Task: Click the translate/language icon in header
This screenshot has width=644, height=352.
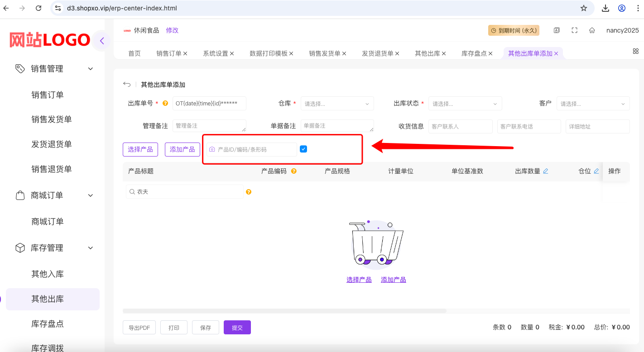Action: coord(557,30)
